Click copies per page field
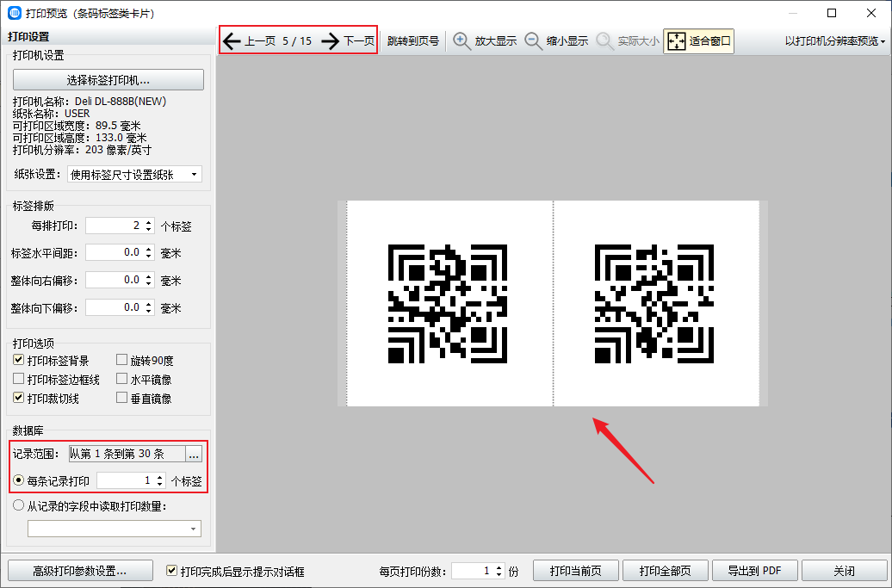The height and width of the screenshot is (588, 892). pyautogui.click(x=472, y=571)
